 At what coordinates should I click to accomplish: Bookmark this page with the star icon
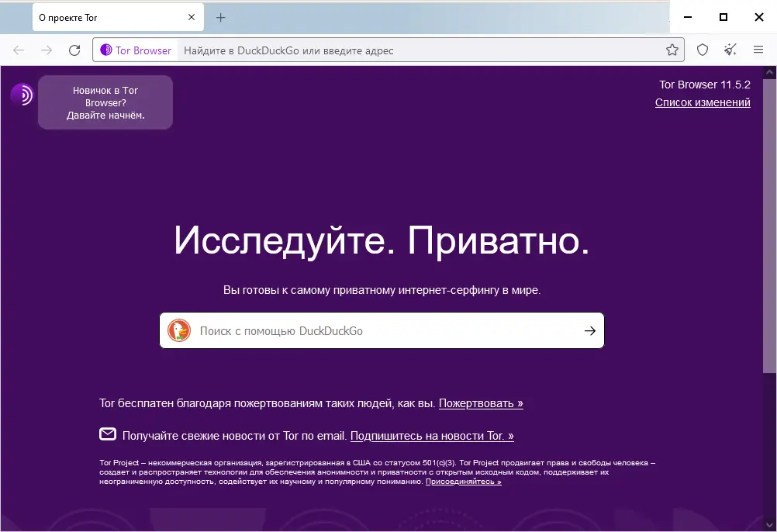(672, 50)
